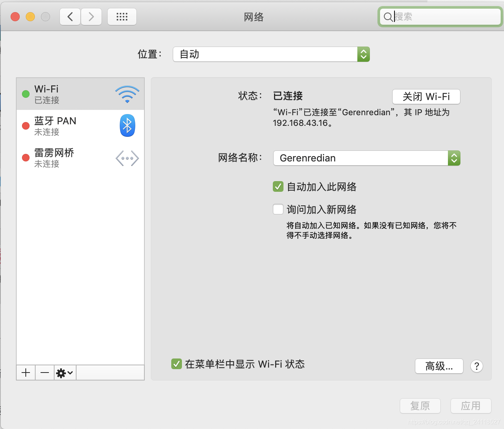Select 雷雳网桥 service in the list
The width and height of the screenshot is (504, 429).
click(80, 158)
